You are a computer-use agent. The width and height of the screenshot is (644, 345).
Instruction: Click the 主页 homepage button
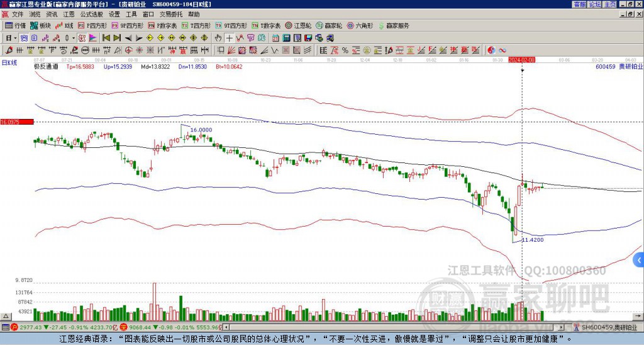coord(609,4)
